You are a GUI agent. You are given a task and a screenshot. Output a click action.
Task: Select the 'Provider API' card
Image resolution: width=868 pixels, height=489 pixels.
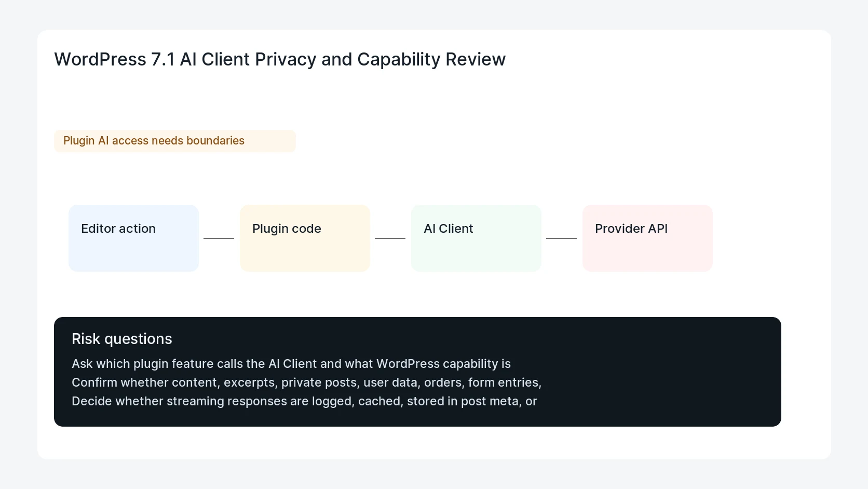pos(647,238)
